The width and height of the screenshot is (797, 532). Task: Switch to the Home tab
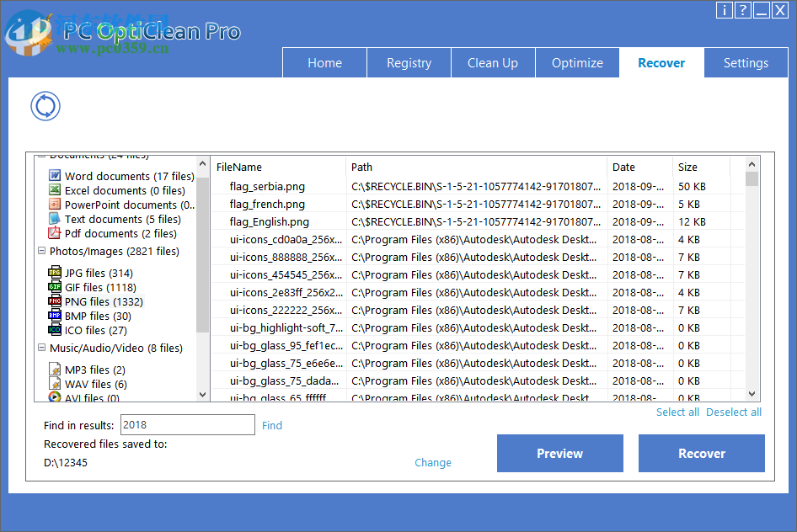[x=325, y=63]
